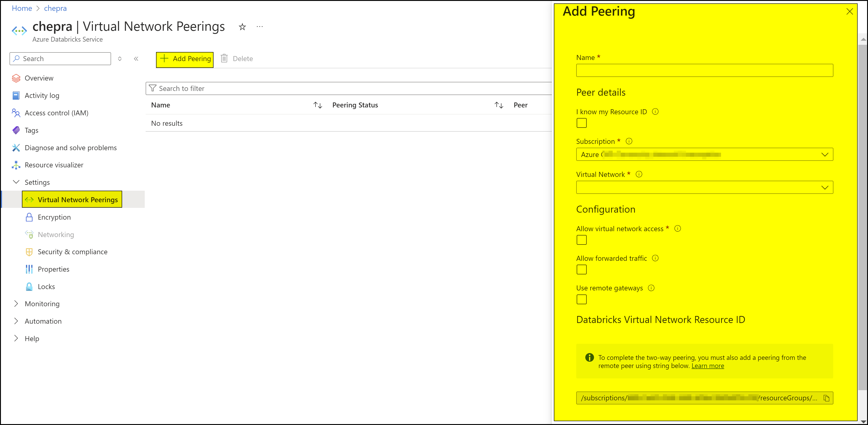Open the Learn more link
Image resolution: width=868 pixels, height=425 pixels.
708,366
